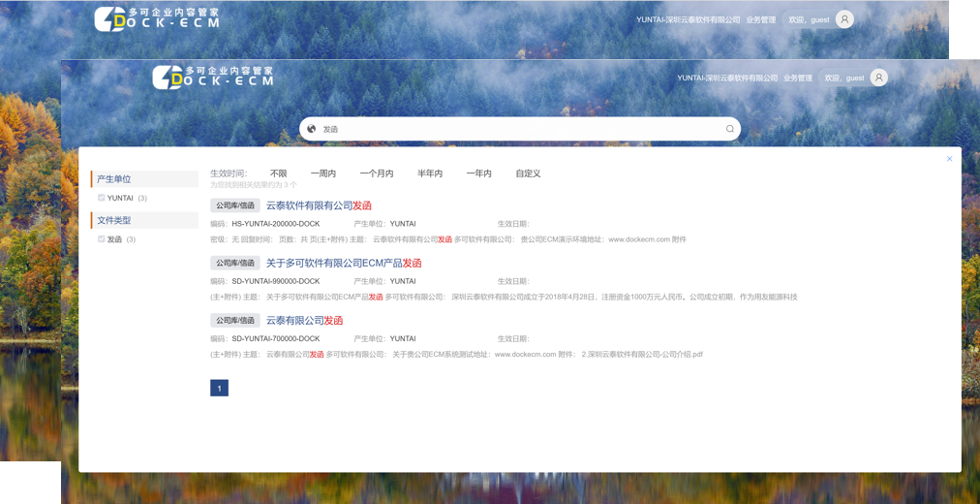Click 为您找到相关结果约为 3 个 text
Viewport: 980px width, 504px height.
tap(254, 185)
